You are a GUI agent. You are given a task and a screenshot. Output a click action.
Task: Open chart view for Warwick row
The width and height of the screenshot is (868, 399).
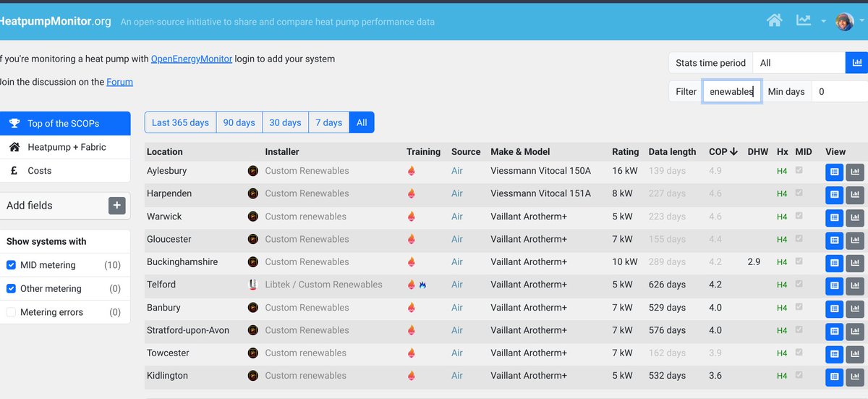[855, 217]
